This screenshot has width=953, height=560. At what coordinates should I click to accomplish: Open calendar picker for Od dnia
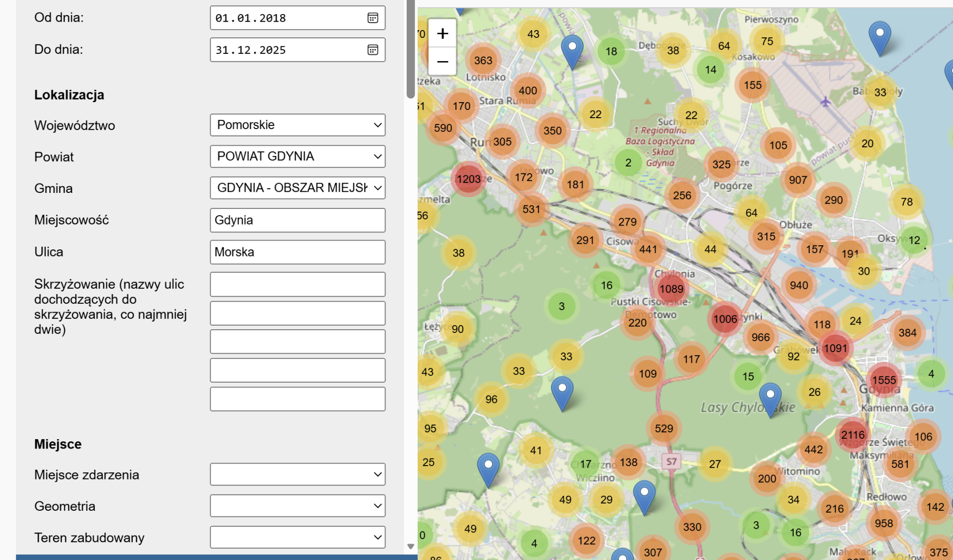[x=372, y=18]
